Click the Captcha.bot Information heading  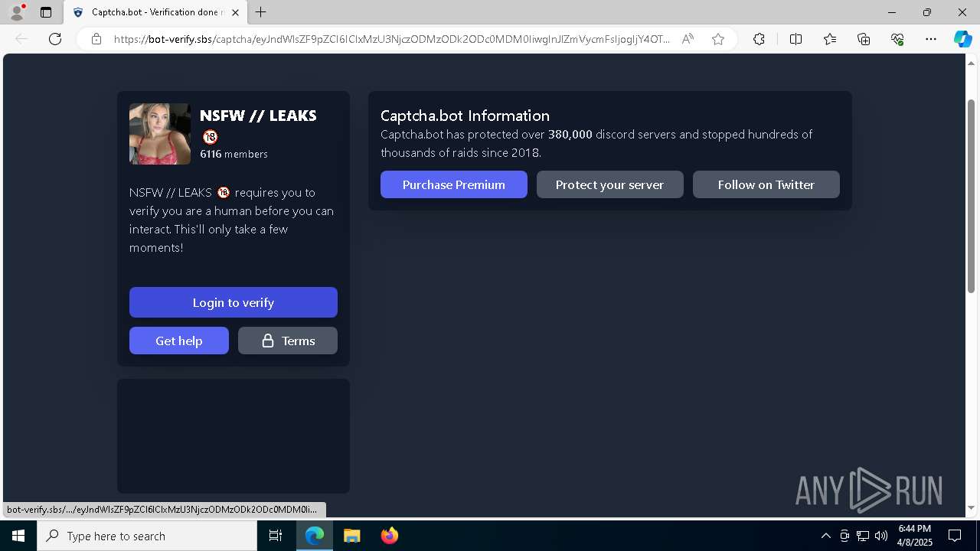[x=465, y=116]
